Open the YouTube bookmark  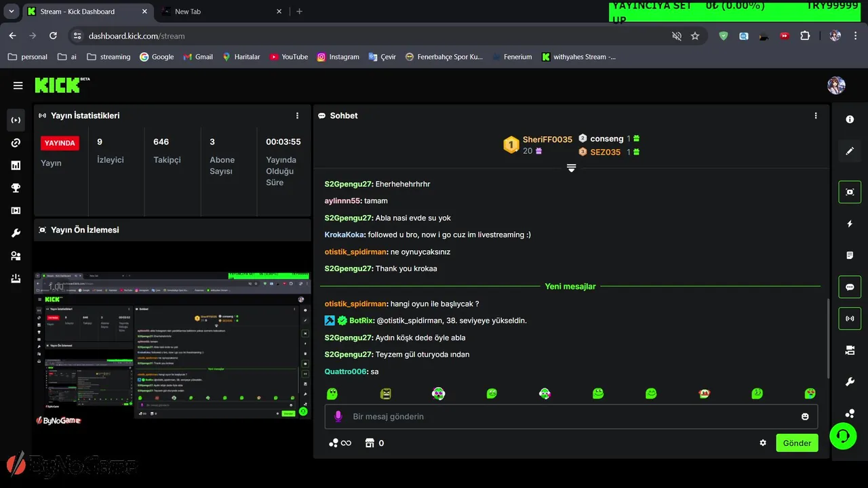[x=288, y=57]
